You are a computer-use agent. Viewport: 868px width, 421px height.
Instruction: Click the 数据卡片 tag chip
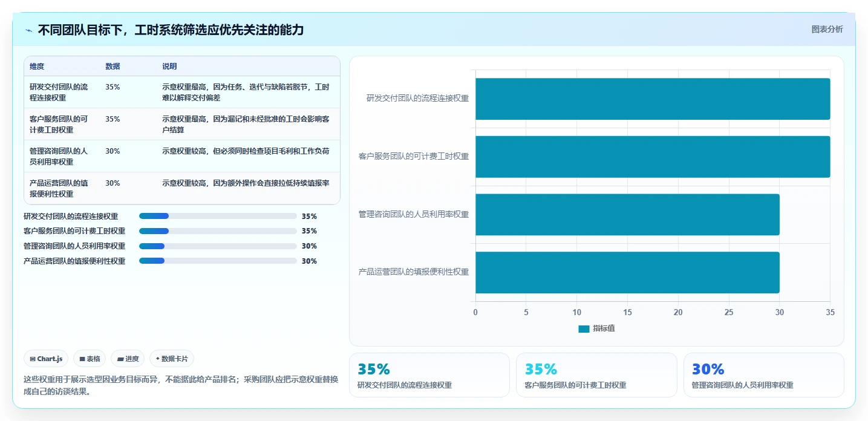click(x=172, y=359)
